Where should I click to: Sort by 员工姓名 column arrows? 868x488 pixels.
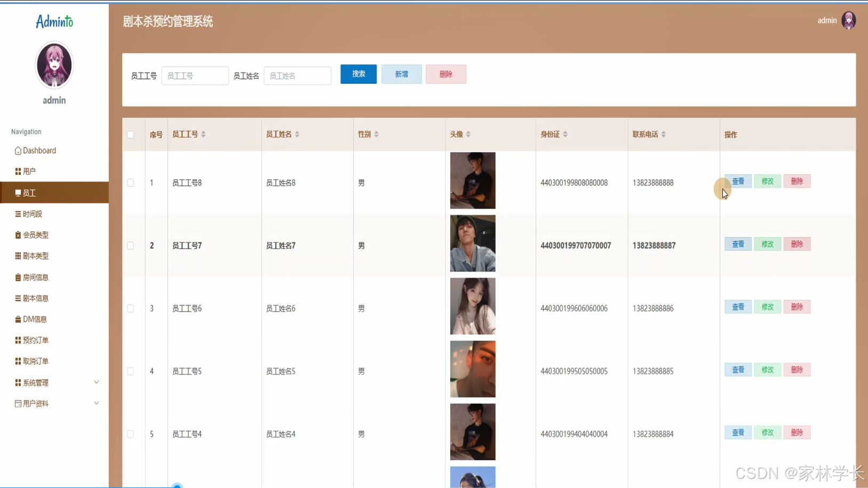tap(297, 134)
